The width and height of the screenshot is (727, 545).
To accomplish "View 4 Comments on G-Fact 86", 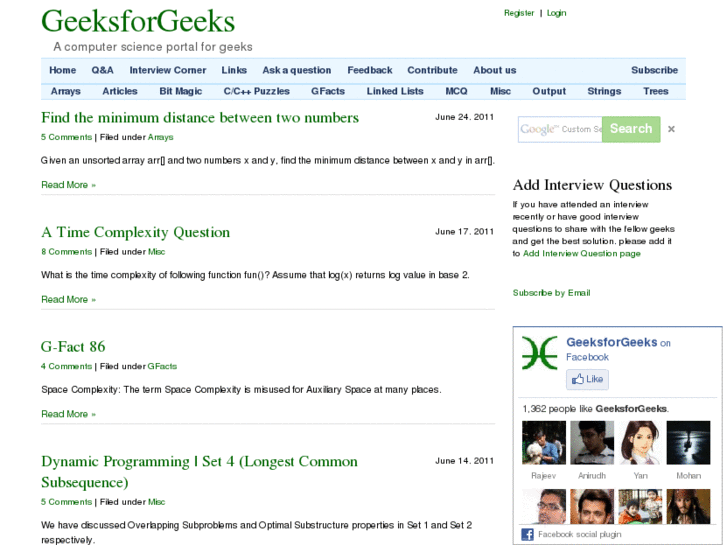I will tap(66, 366).
